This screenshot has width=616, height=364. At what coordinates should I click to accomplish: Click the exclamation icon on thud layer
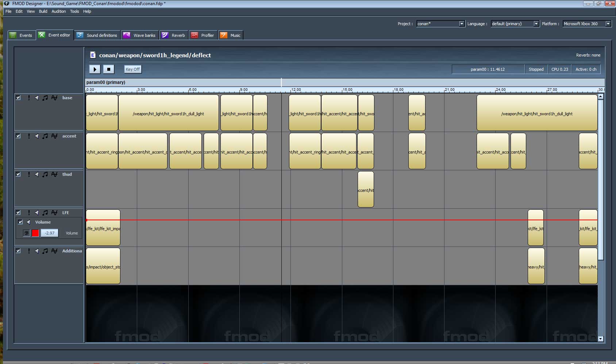[x=29, y=174]
